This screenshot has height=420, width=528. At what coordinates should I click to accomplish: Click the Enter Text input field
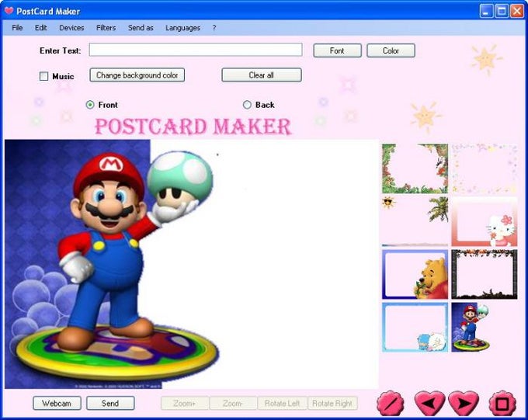(x=196, y=50)
